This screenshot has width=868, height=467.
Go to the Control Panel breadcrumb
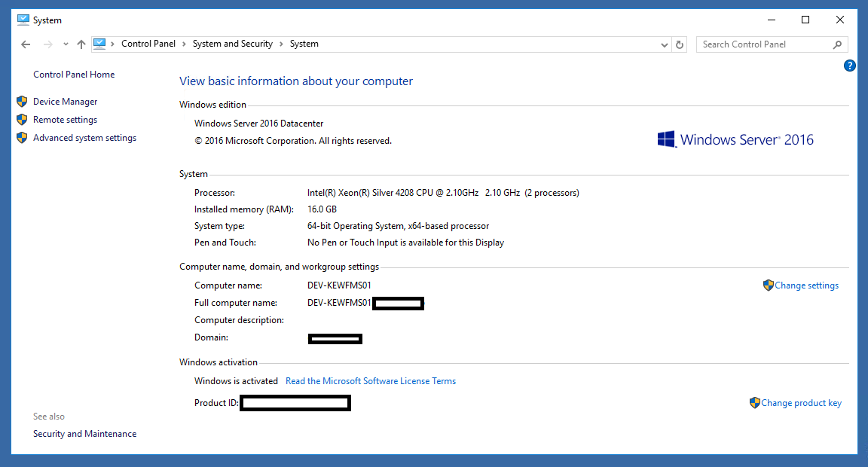coord(148,44)
